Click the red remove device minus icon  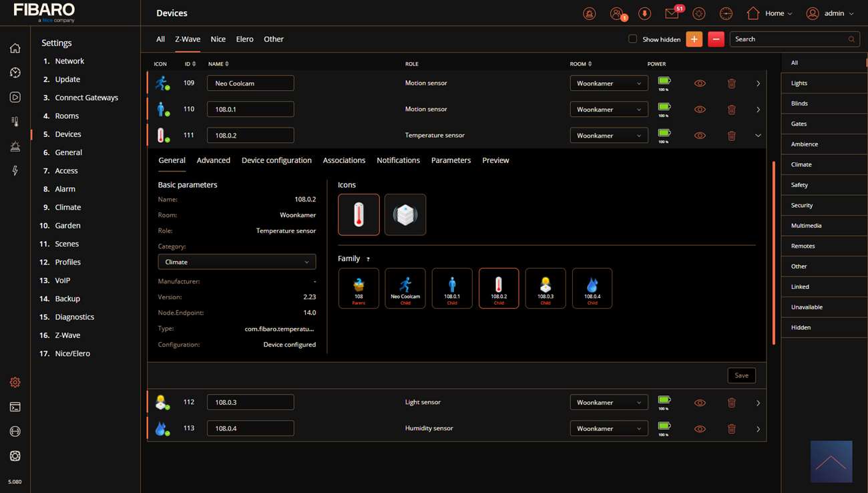coord(716,39)
